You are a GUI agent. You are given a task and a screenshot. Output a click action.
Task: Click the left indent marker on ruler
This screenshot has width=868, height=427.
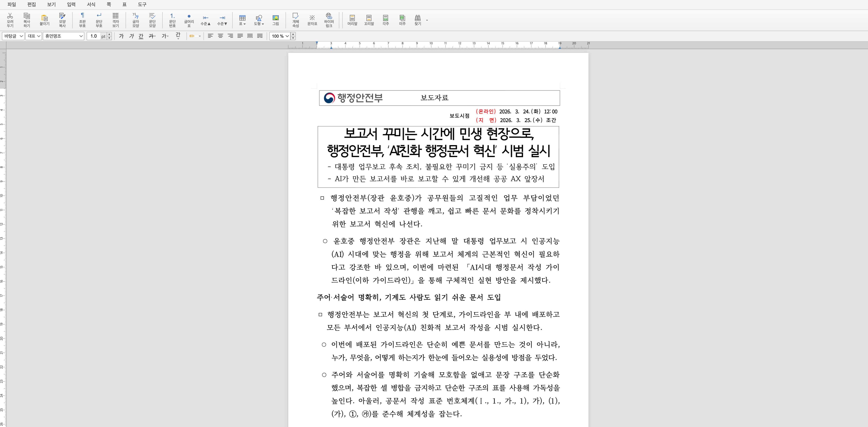point(331,47)
